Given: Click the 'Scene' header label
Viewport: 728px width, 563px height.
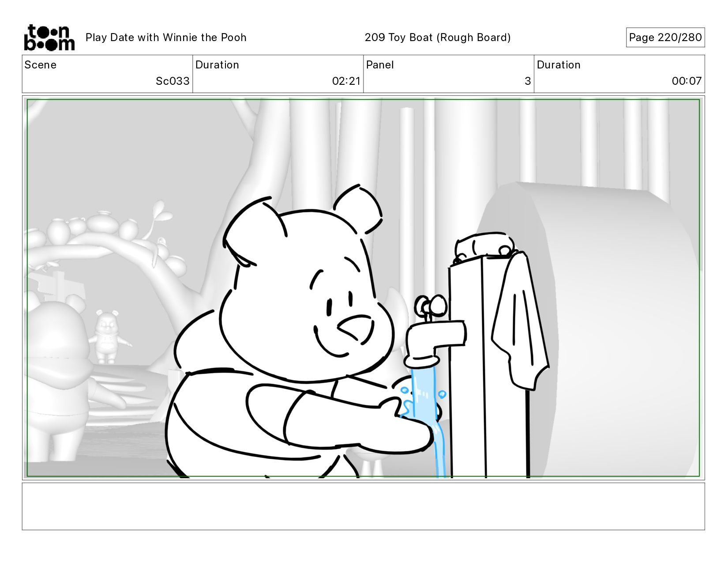Looking at the screenshot, I should point(41,65).
